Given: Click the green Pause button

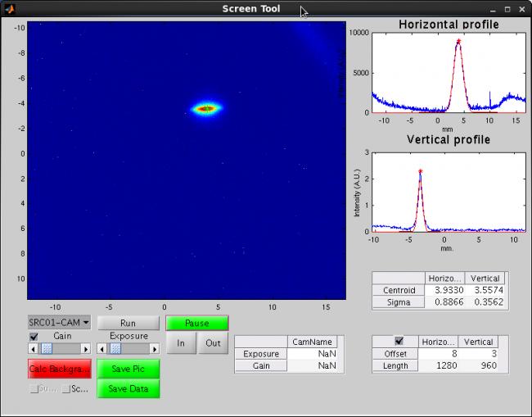Looking at the screenshot, I should click(197, 323).
